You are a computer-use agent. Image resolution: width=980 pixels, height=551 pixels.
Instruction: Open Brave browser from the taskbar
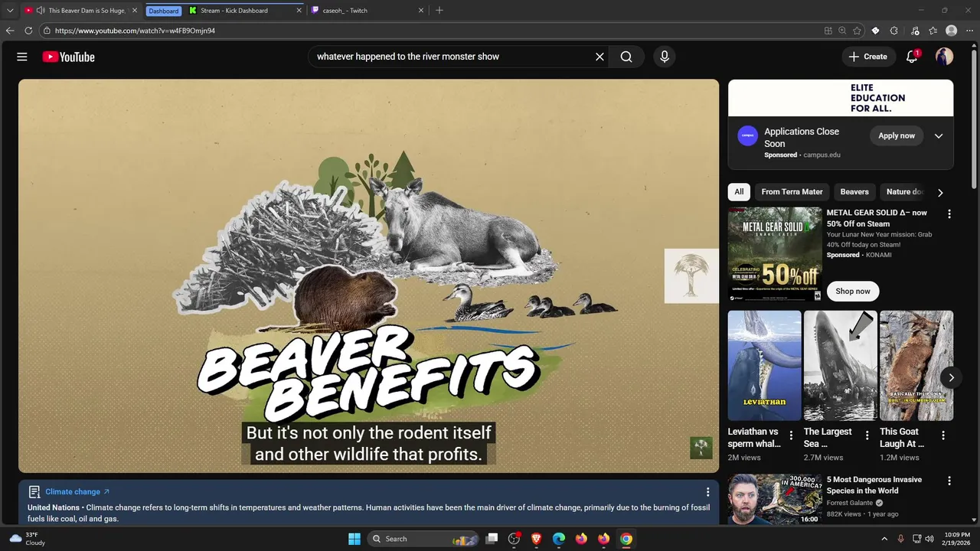tap(537, 539)
